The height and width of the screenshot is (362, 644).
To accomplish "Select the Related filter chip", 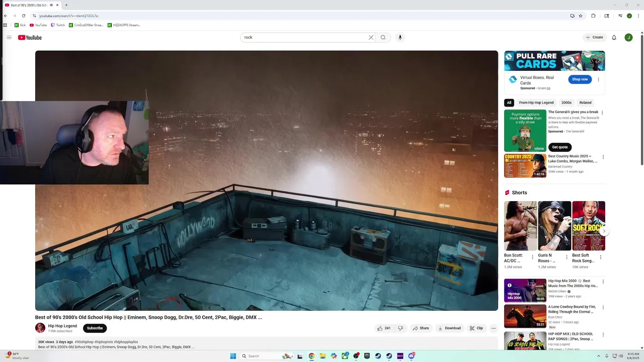I will [585, 103].
